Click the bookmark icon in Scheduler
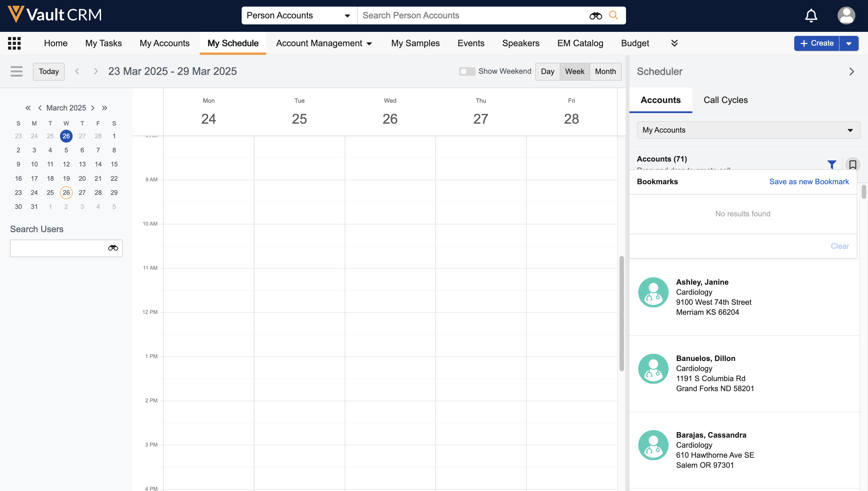 pos(852,164)
